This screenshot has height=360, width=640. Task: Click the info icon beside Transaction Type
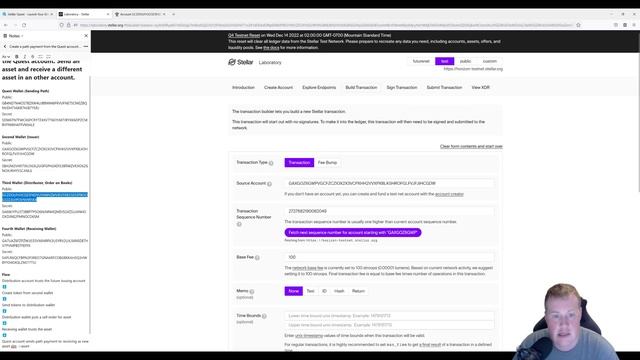coord(271,163)
